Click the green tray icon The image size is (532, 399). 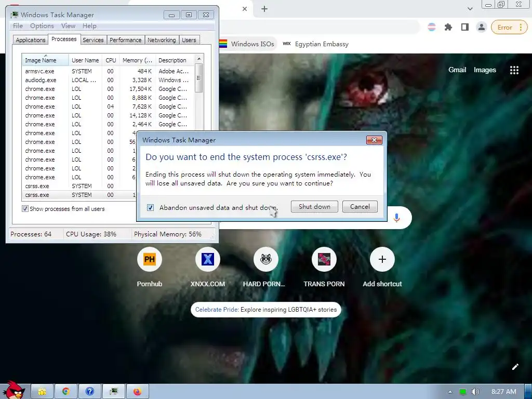[462, 392]
